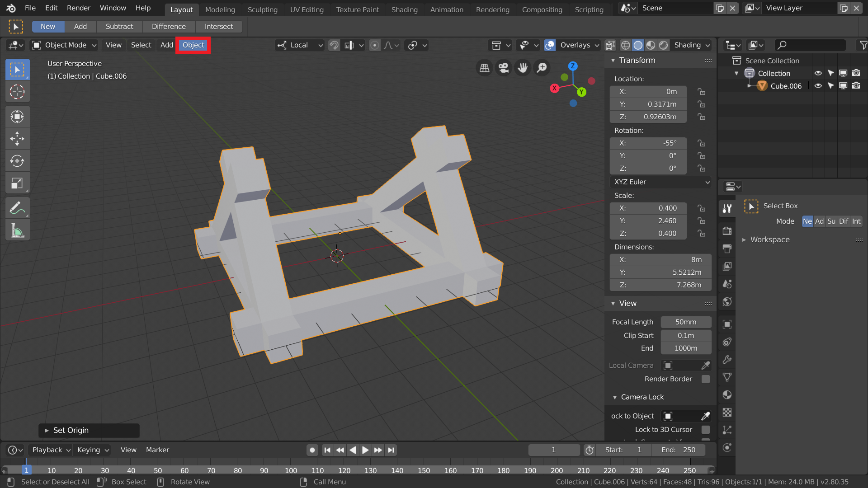The height and width of the screenshot is (488, 868).
Task: Click the Z axis on the navigation gizmo
Action: [x=573, y=66]
